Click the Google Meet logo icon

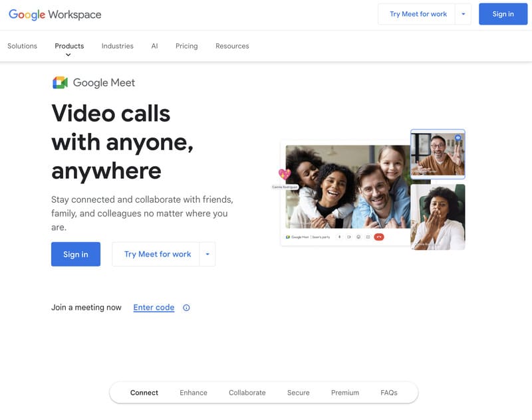(60, 82)
